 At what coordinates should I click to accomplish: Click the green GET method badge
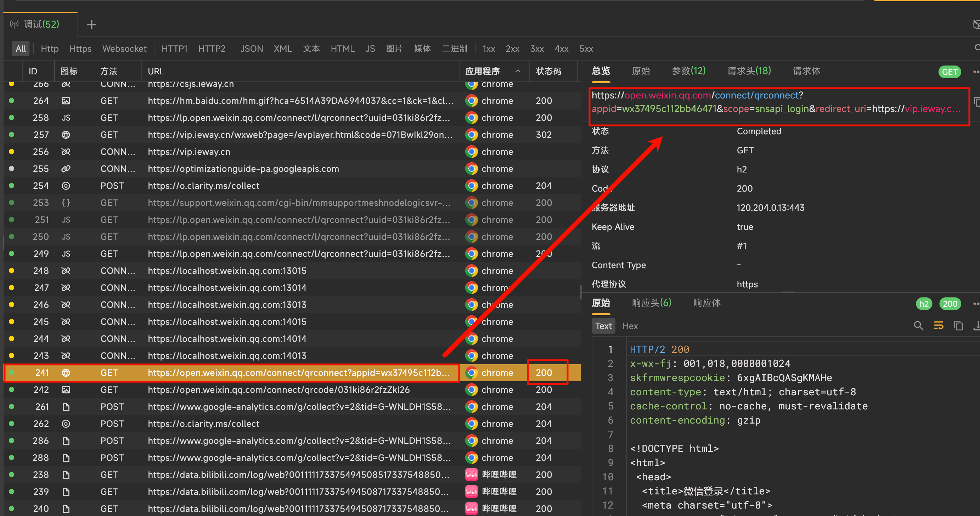click(950, 72)
